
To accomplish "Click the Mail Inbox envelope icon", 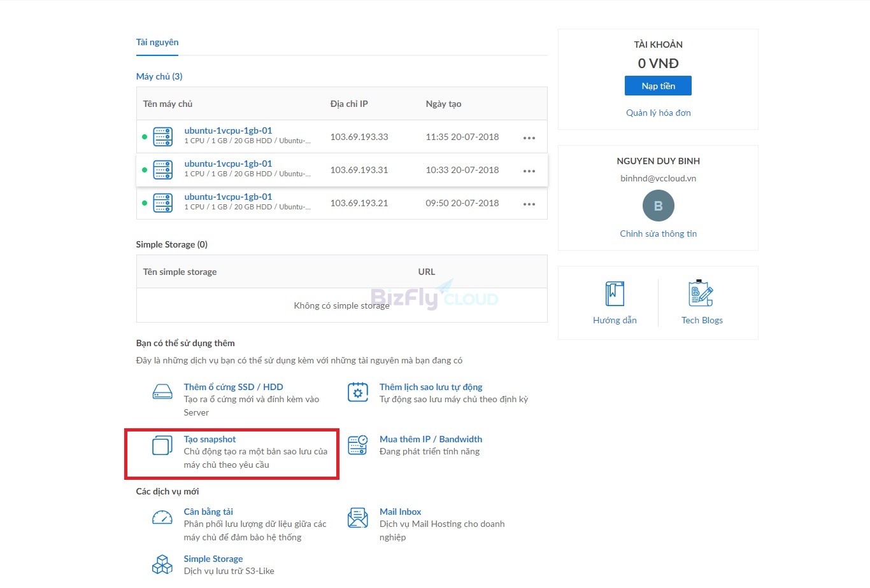I will [x=358, y=517].
